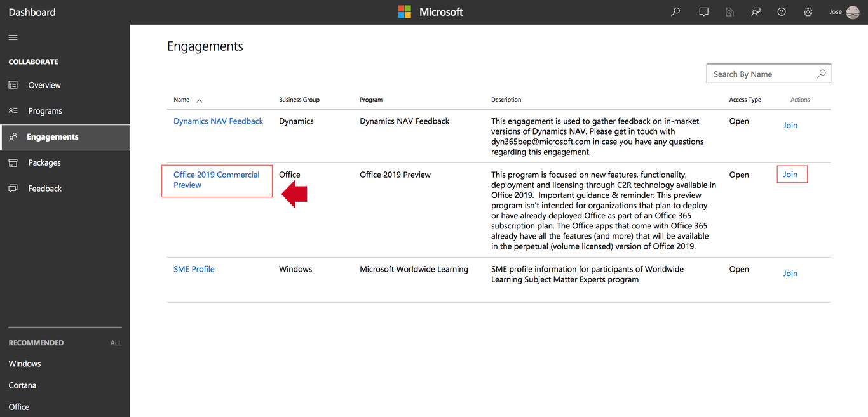Click the Dashboard title in top bar
Screen dimensions: 868x417
click(x=32, y=12)
